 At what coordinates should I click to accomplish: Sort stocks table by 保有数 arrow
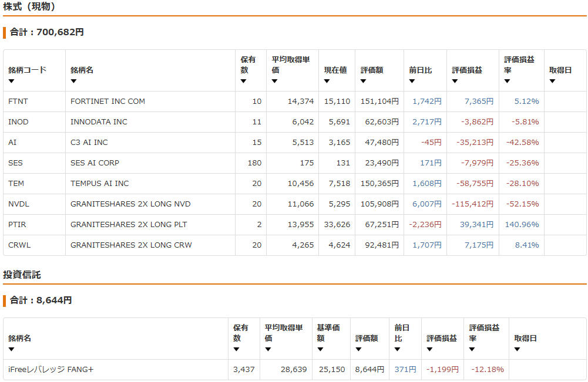(x=243, y=81)
